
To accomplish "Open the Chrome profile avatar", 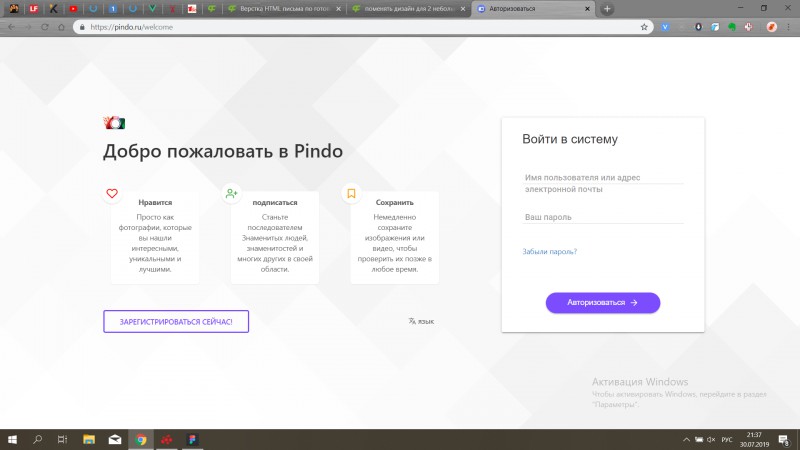I will pos(771,27).
